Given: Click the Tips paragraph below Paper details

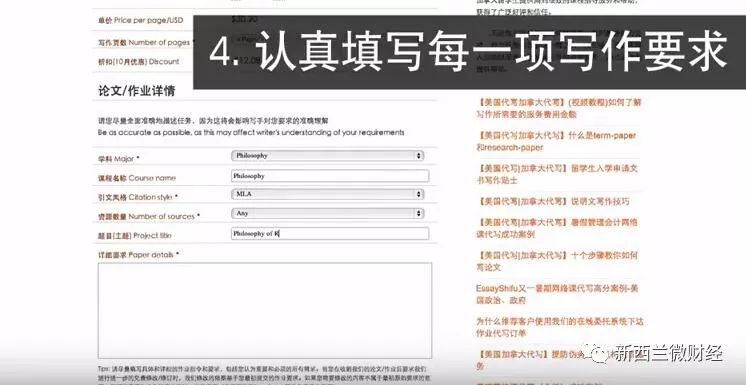Looking at the screenshot, I should tap(263, 375).
